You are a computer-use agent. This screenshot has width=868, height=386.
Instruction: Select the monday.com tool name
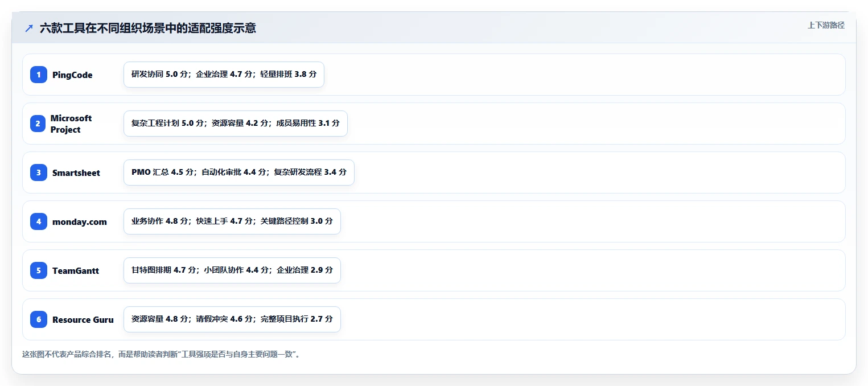[x=80, y=222]
